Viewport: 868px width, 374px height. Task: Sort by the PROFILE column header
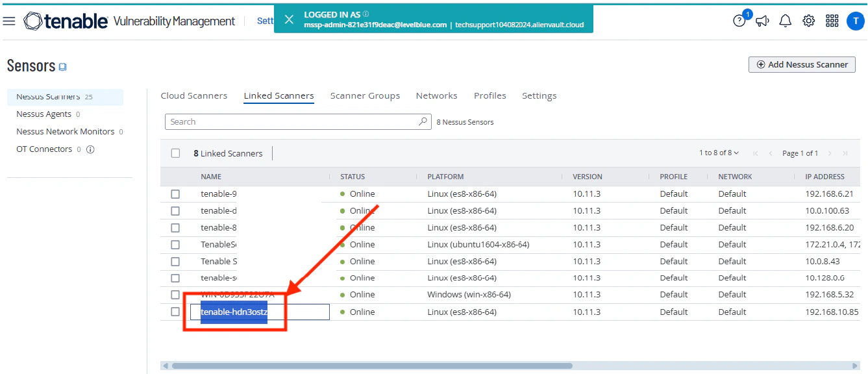point(674,177)
